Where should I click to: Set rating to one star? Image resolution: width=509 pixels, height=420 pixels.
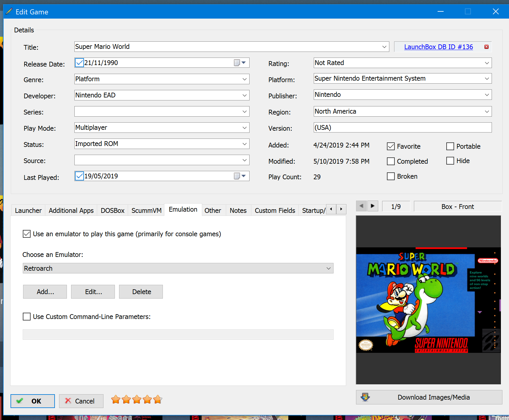[x=116, y=399]
